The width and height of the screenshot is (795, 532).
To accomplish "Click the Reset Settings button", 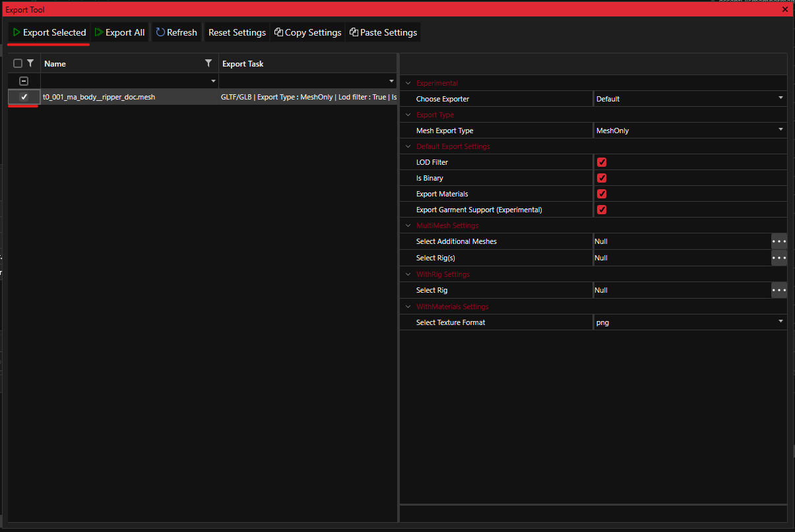I will click(237, 32).
